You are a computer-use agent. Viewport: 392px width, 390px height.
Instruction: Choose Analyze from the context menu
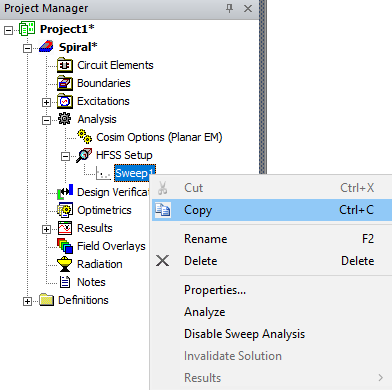[x=272, y=312]
